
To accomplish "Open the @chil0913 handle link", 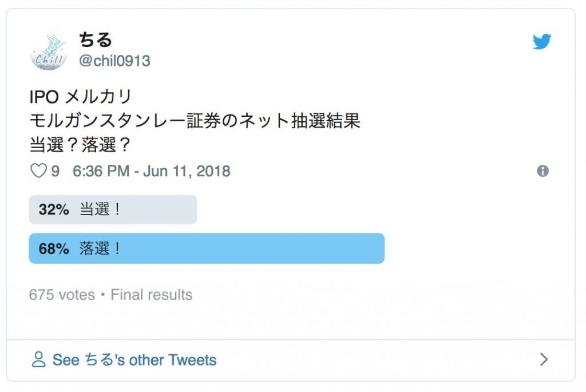I will (114, 61).
